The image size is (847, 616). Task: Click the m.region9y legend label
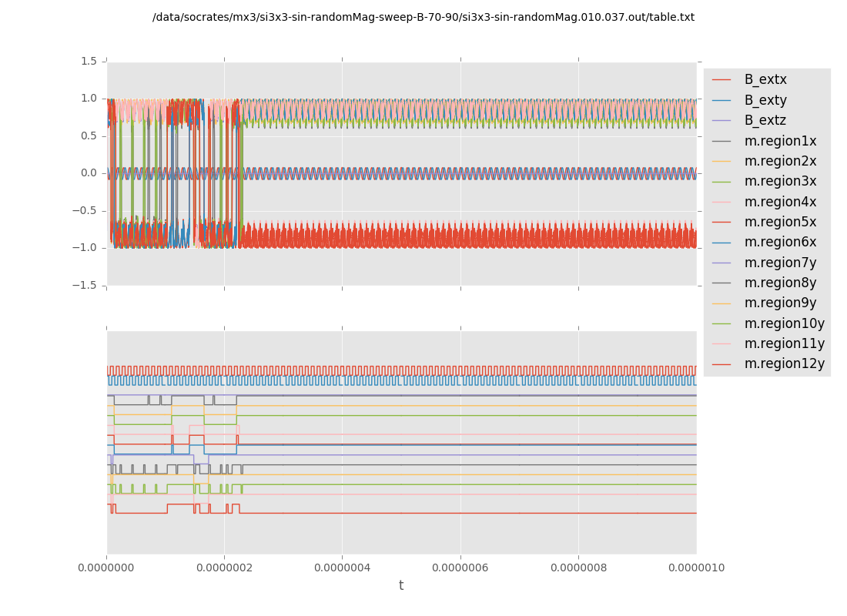pyautogui.click(x=780, y=303)
